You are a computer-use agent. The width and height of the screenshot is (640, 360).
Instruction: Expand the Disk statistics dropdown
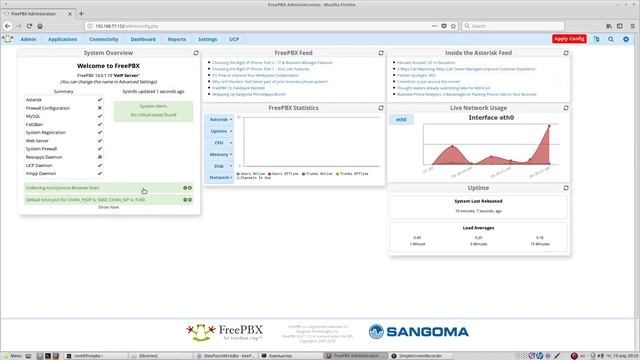220,166
